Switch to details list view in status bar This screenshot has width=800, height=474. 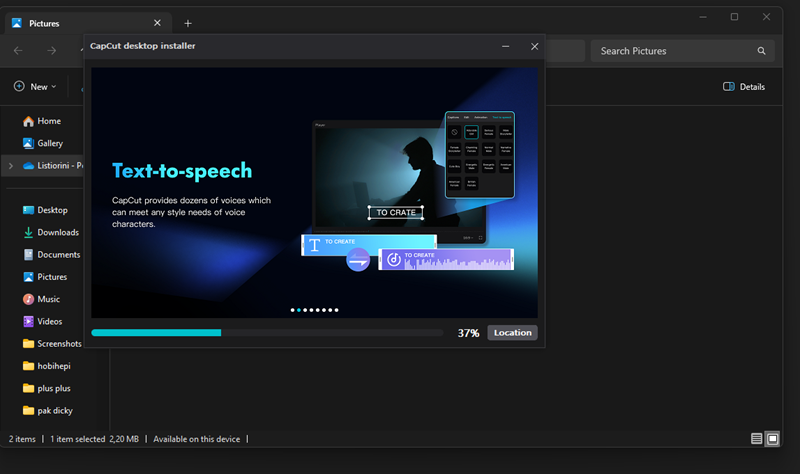point(756,439)
